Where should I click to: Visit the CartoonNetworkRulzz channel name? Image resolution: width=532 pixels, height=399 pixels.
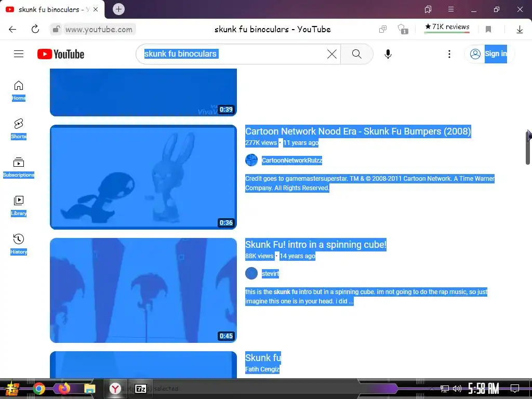tap(292, 161)
